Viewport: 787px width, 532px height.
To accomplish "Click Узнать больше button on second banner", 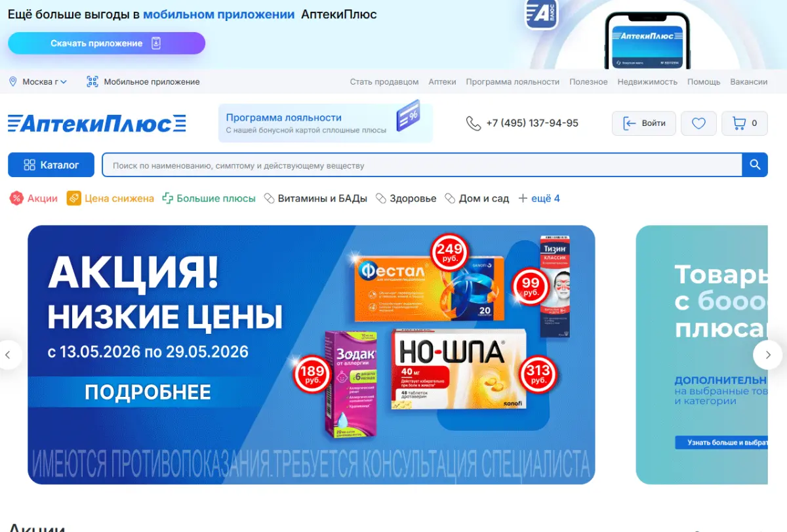I will (721, 443).
